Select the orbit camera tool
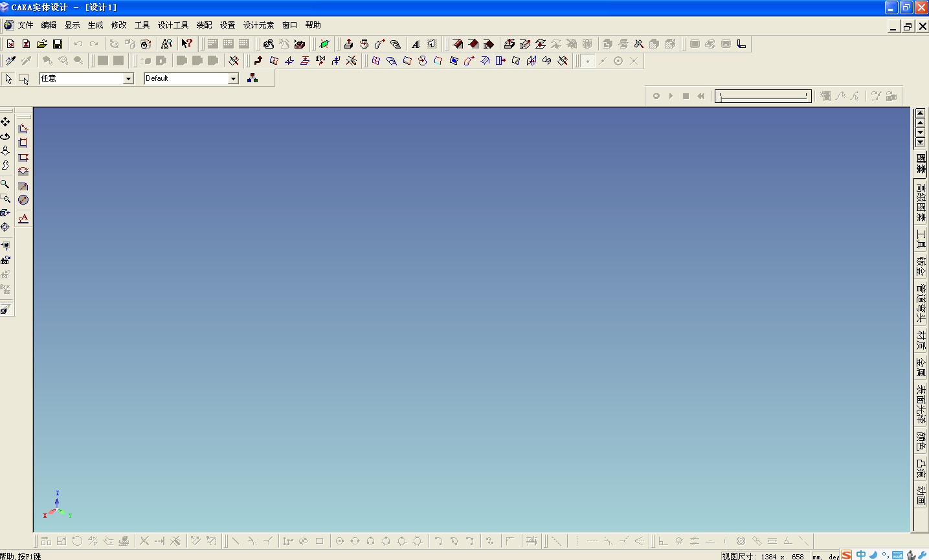This screenshot has width=929, height=560. click(x=5, y=136)
